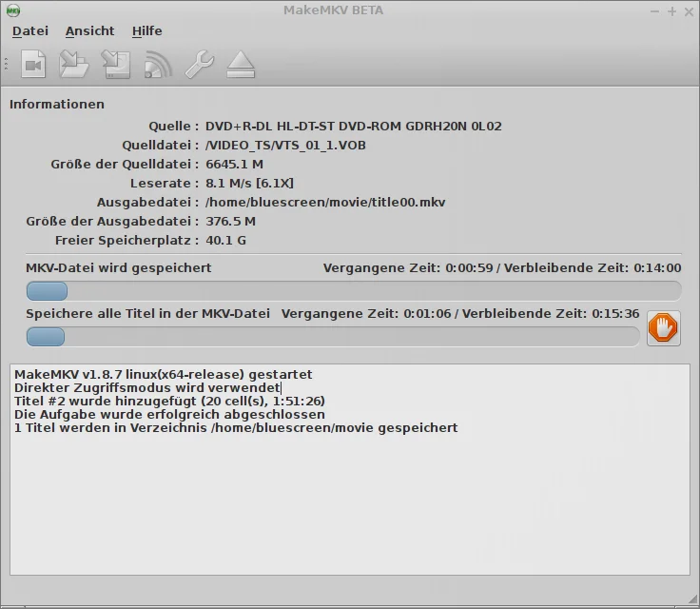Click the toolbar drag handle

click(x=7, y=65)
